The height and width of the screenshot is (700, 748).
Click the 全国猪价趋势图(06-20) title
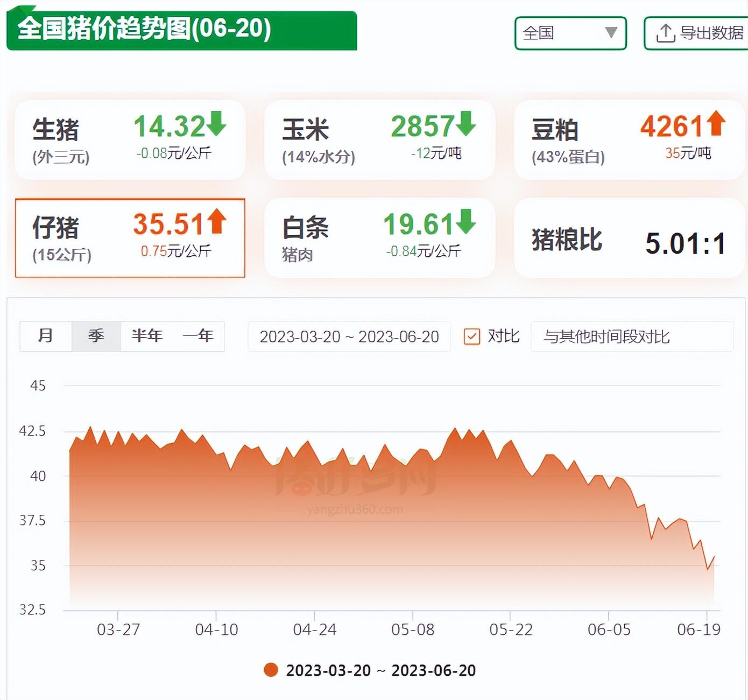pos(144,29)
